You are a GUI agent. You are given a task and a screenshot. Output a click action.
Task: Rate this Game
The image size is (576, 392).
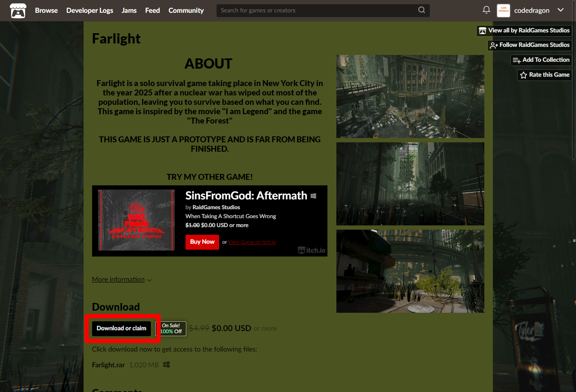(544, 75)
